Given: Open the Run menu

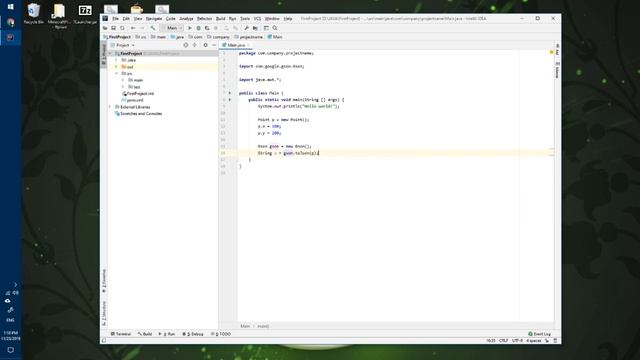Looking at the screenshot, I should (232, 19).
